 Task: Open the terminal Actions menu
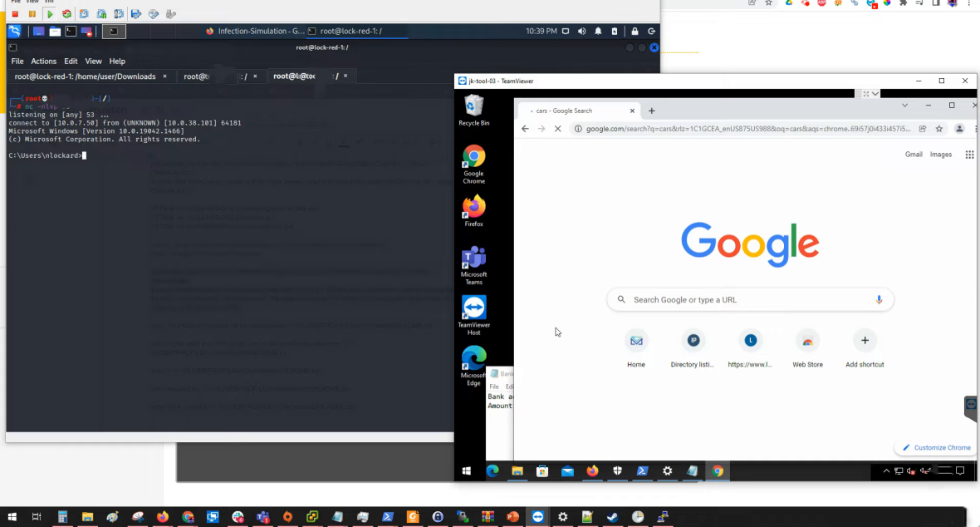[x=44, y=62]
